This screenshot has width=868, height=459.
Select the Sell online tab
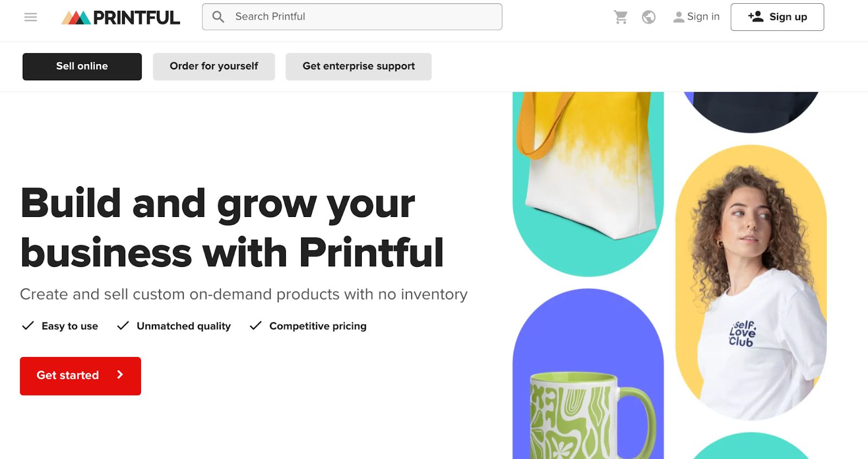click(x=82, y=67)
